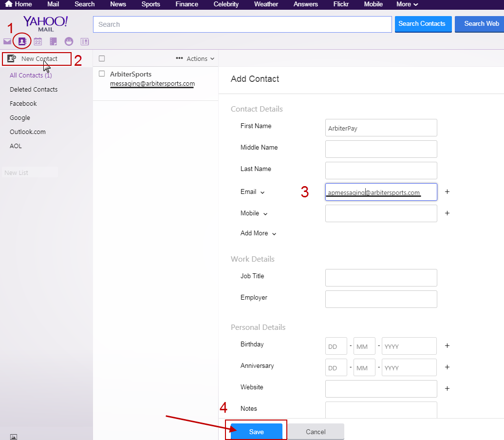Import contacts from Facebook
This screenshot has width=504, height=440.
point(23,104)
